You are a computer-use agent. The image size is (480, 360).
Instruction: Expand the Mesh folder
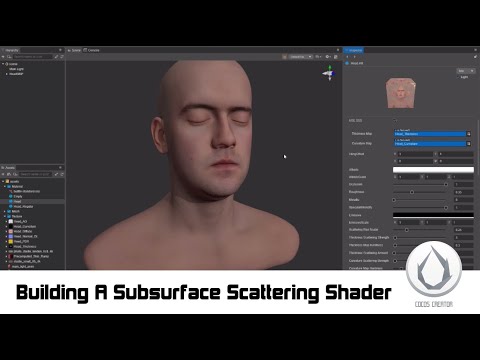click(5, 211)
